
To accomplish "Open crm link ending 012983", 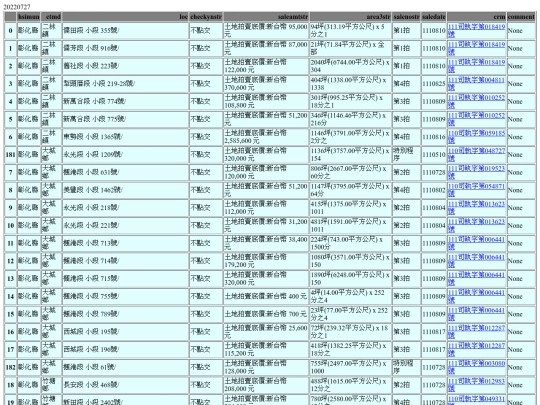I will pos(476,385).
